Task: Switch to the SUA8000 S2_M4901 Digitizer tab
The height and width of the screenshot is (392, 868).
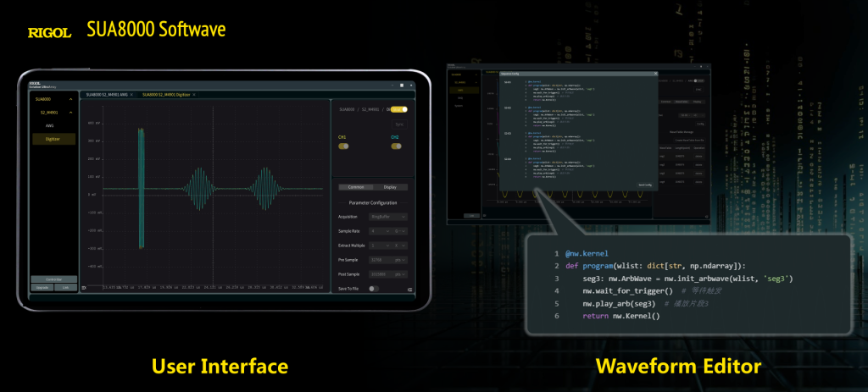Action: pyautogui.click(x=166, y=95)
